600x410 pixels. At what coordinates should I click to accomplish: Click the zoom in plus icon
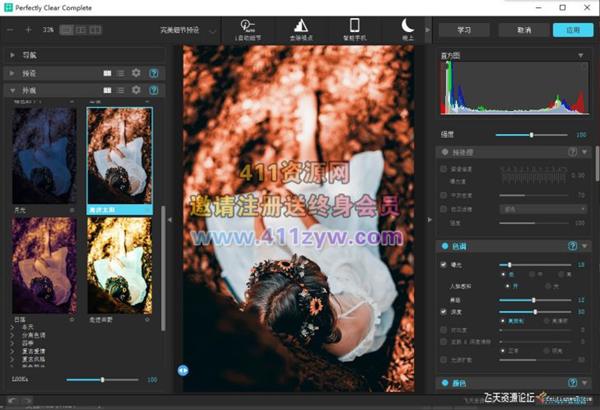(x=29, y=30)
